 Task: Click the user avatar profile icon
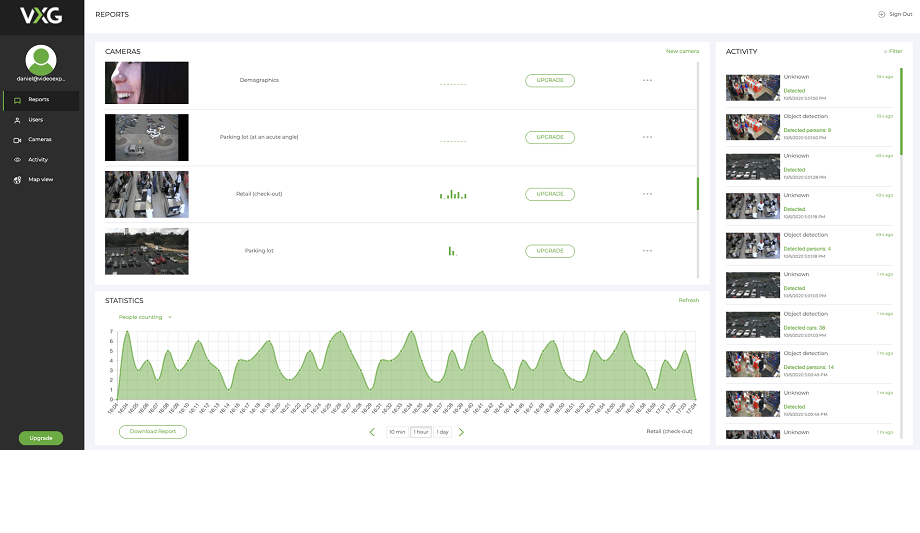[x=41, y=60]
